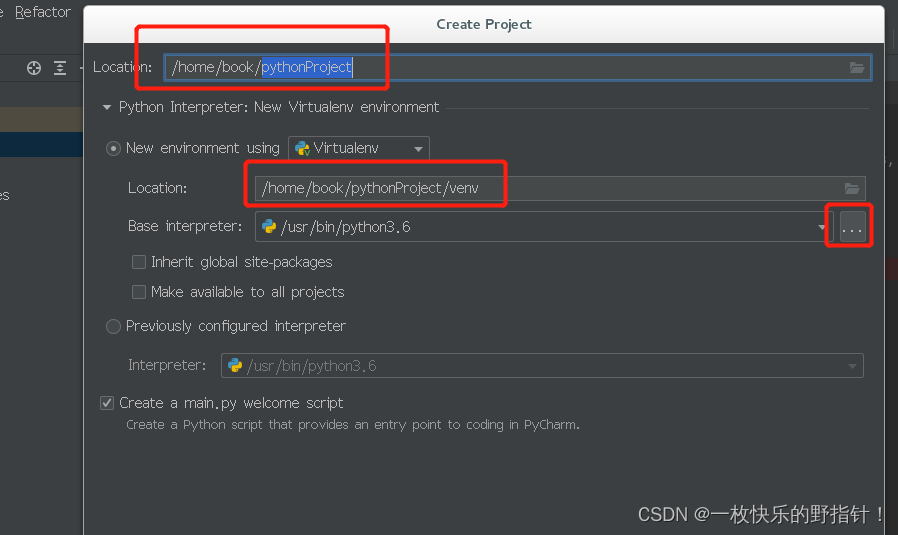The image size is (898, 535).
Task: Click the Python icon in Base interpreter field
Action: [269, 227]
